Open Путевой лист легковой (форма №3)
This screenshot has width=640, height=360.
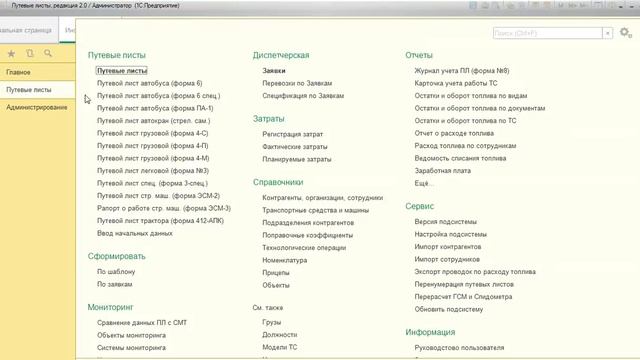(x=153, y=171)
